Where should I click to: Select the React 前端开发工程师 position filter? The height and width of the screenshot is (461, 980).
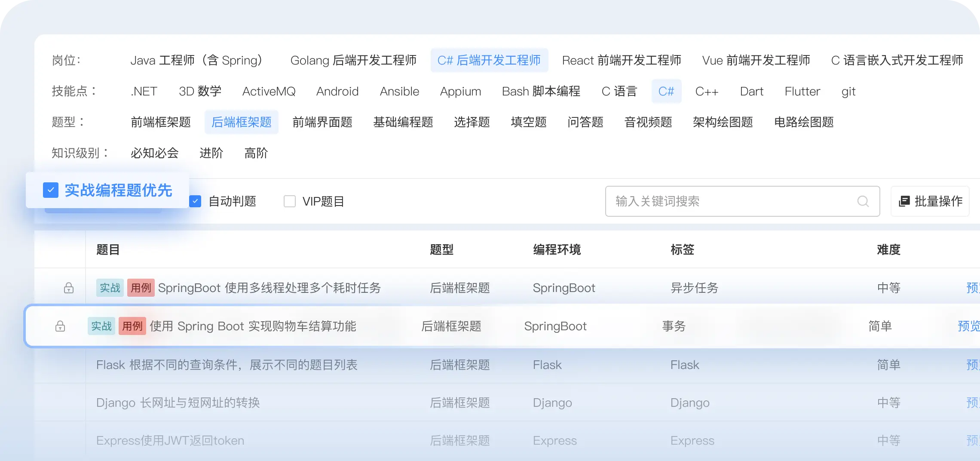(622, 60)
